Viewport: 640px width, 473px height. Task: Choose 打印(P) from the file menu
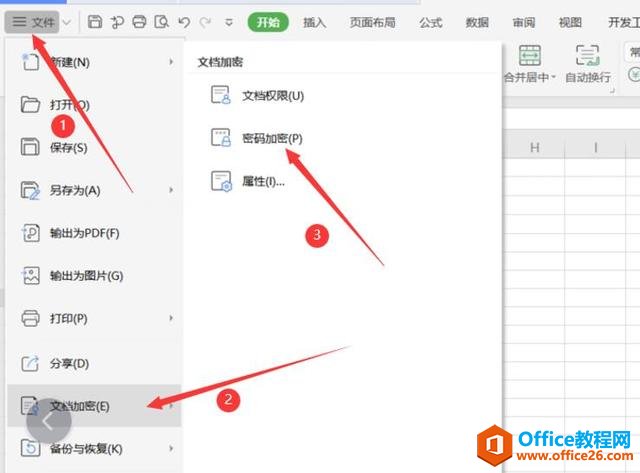[x=94, y=318]
